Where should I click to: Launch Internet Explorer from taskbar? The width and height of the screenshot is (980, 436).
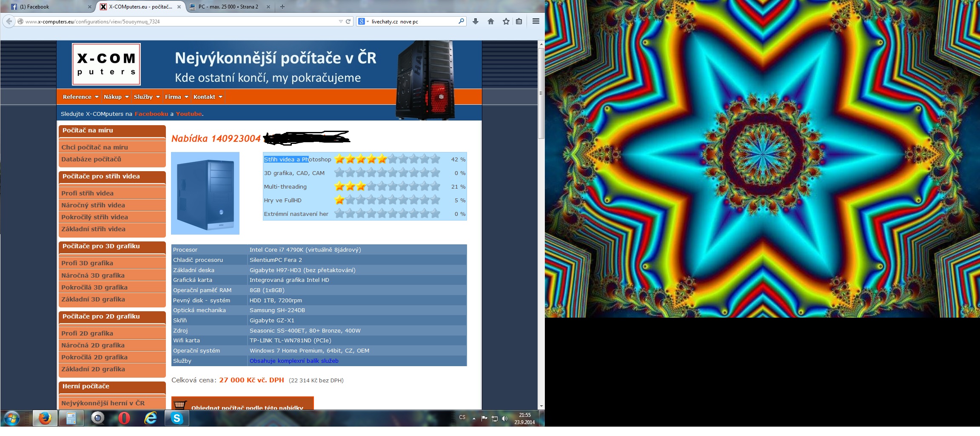150,419
